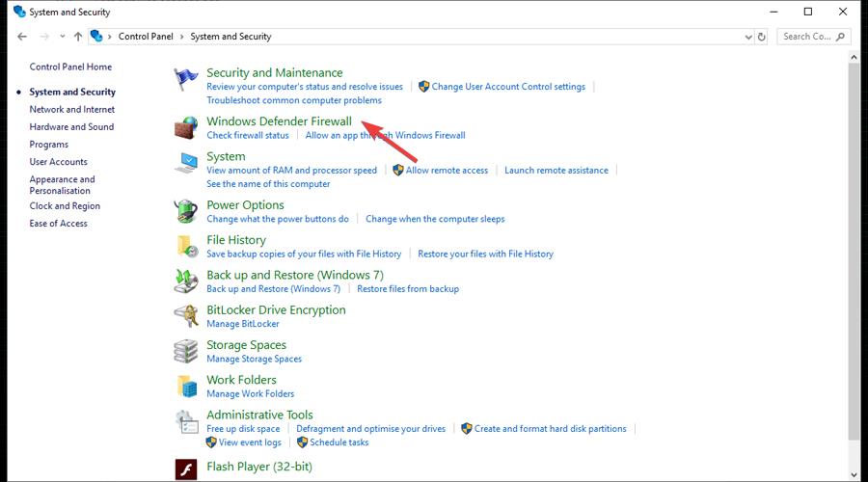
Task: Click the Security and Maintenance flag icon
Action: point(185,79)
